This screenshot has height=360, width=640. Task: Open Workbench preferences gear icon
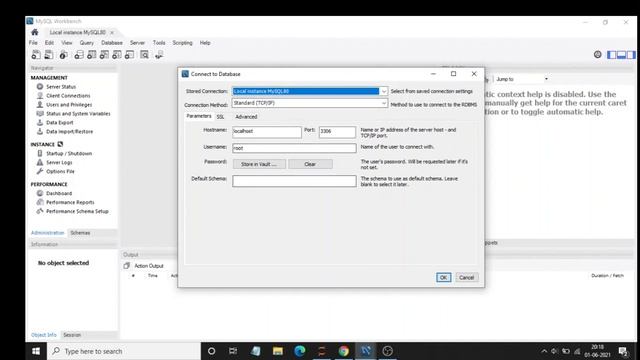tap(598, 55)
